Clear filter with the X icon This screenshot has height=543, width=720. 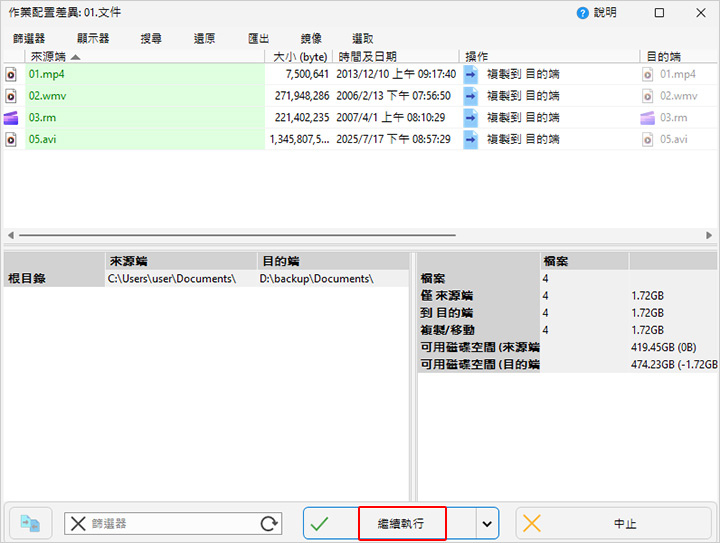click(78, 524)
